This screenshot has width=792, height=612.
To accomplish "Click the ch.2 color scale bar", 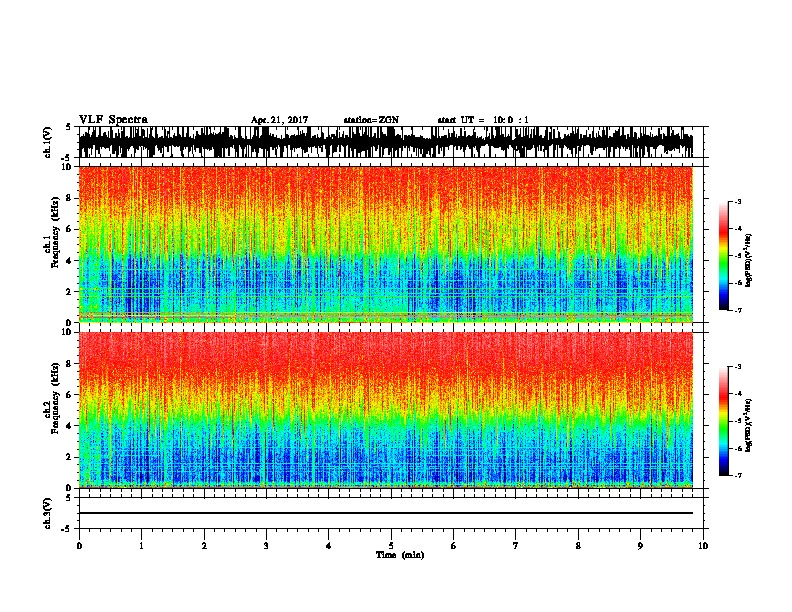I will coord(724,421).
